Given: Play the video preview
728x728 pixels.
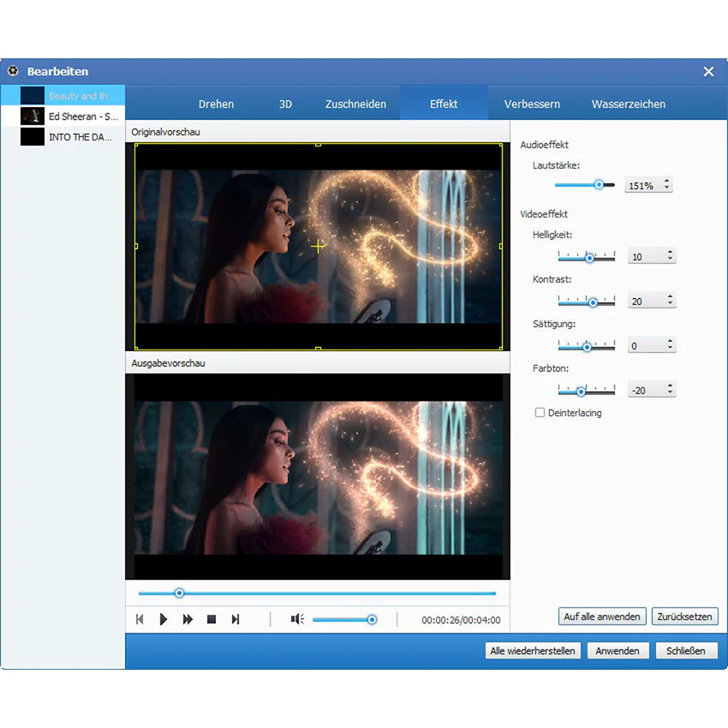Looking at the screenshot, I should [163, 619].
